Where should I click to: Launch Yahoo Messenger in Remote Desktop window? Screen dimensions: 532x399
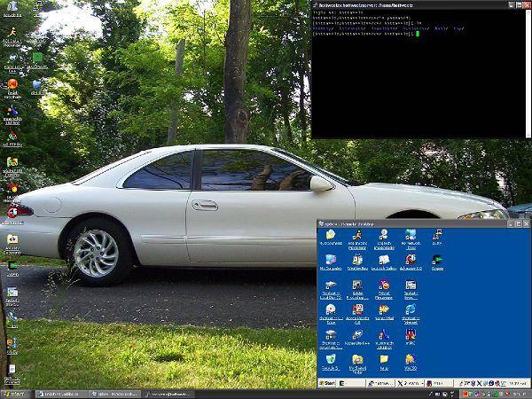pos(384,285)
